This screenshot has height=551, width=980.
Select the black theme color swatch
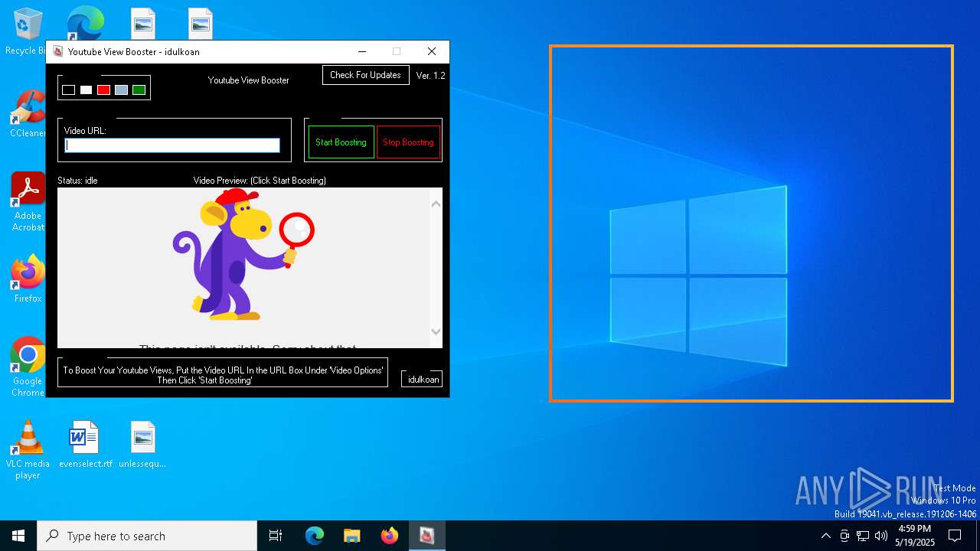pyautogui.click(x=68, y=90)
